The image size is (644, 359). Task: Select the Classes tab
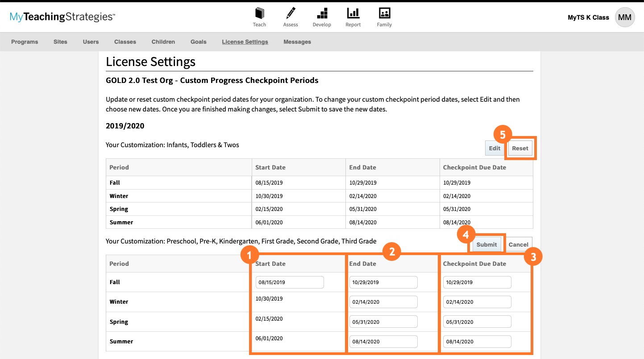tap(125, 41)
